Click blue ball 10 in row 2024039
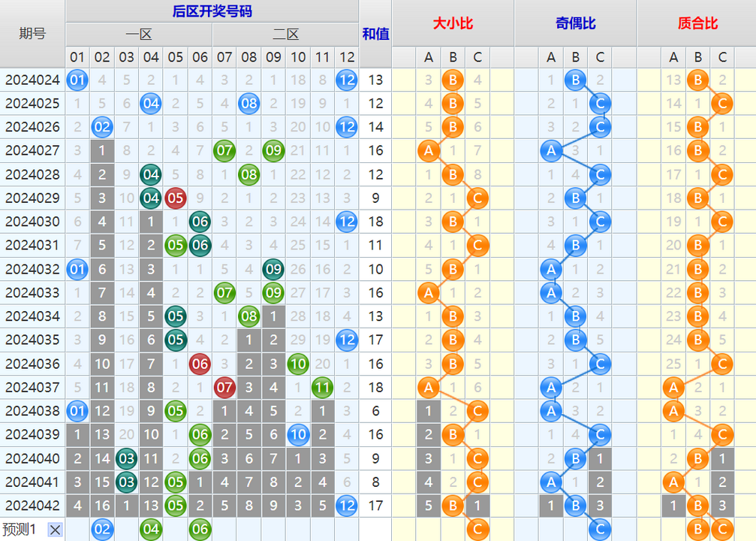 pos(299,434)
